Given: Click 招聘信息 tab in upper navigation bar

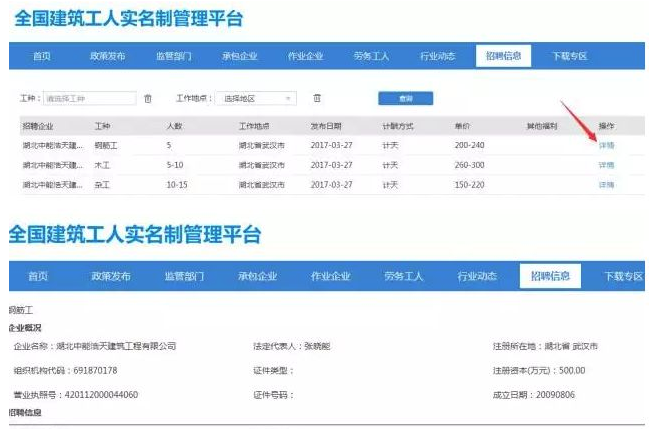Looking at the screenshot, I should coord(503,56).
